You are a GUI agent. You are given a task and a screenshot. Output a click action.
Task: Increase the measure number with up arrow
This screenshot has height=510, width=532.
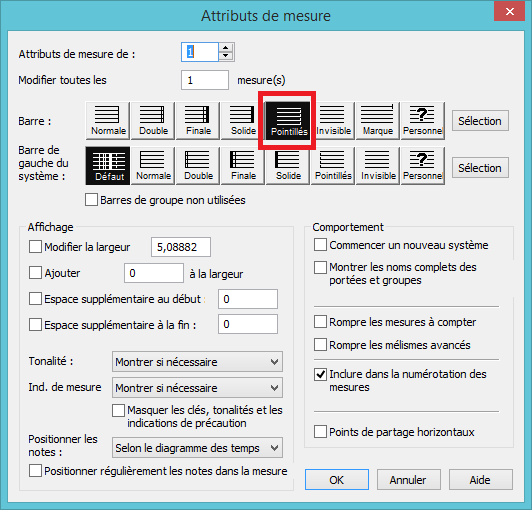coord(226,48)
